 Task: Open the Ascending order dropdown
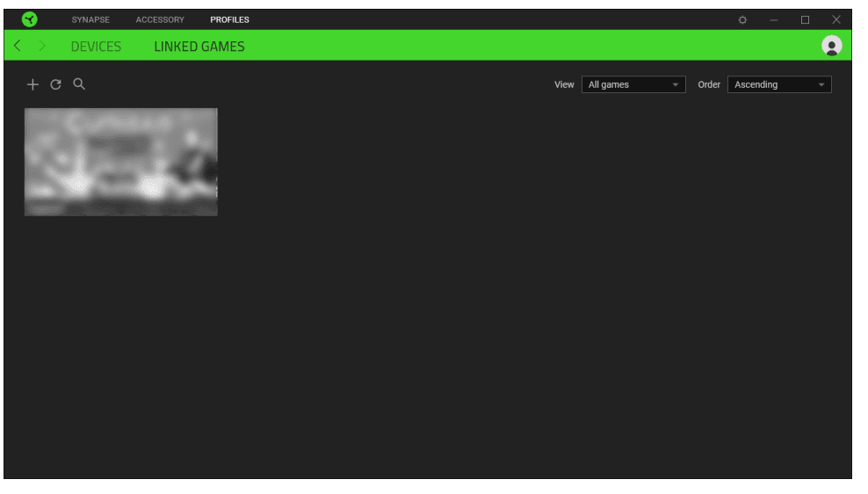coord(778,84)
